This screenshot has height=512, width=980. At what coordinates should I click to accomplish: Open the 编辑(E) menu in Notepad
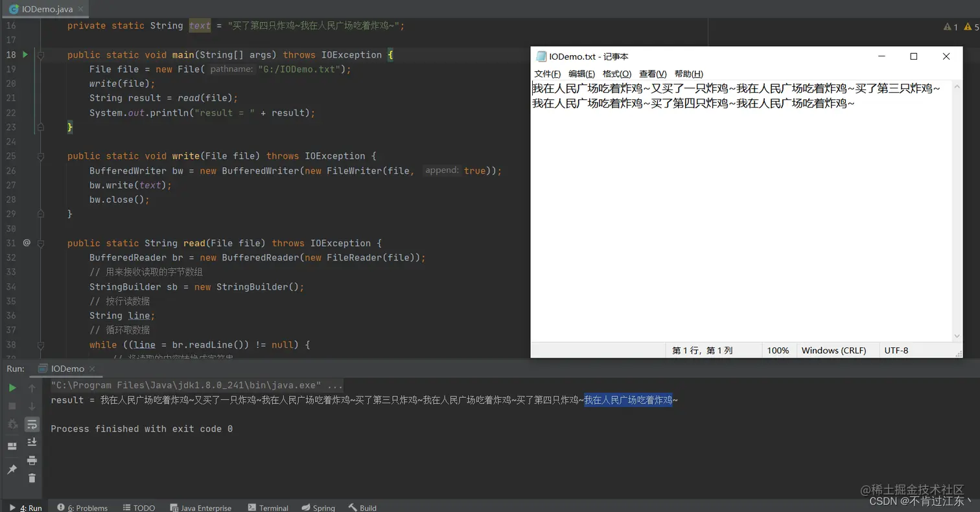click(581, 74)
